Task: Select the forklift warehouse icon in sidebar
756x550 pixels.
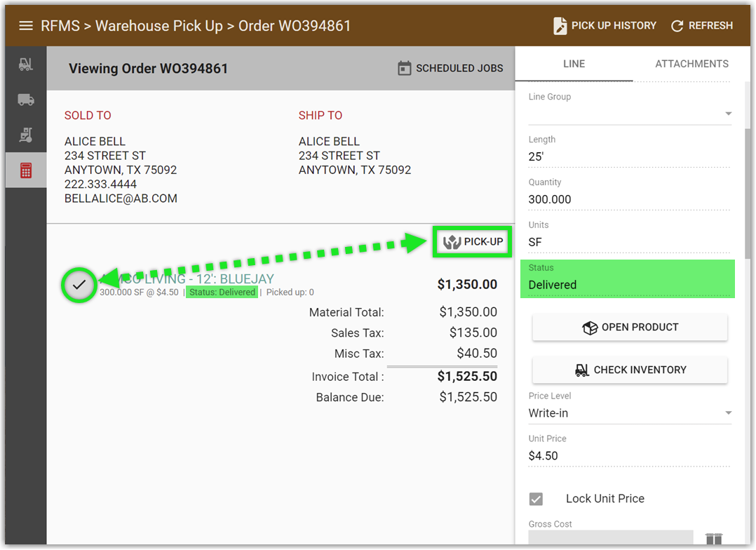Action: pos(25,64)
